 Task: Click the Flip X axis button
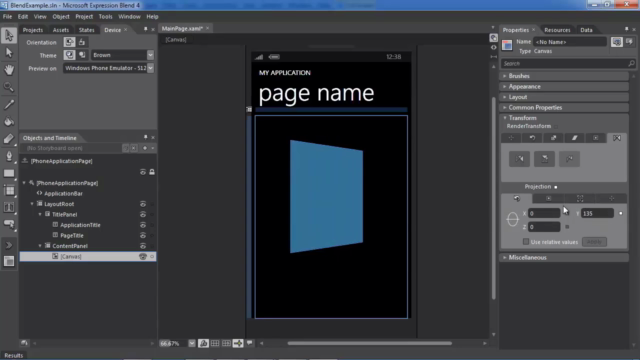pos(520,159)
